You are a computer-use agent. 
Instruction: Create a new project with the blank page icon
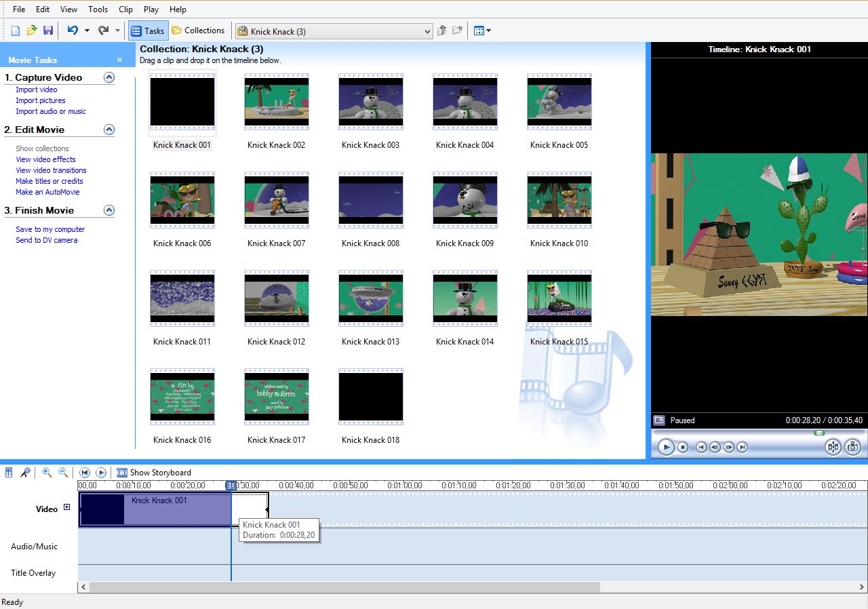[x=16, y=31]
